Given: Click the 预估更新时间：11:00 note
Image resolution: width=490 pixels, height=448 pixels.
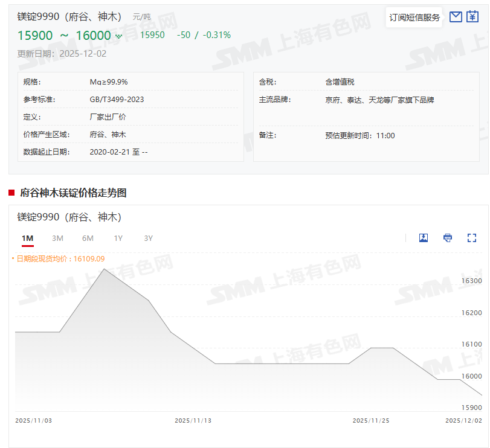Looking at the screenshot, I should [360, 136].
